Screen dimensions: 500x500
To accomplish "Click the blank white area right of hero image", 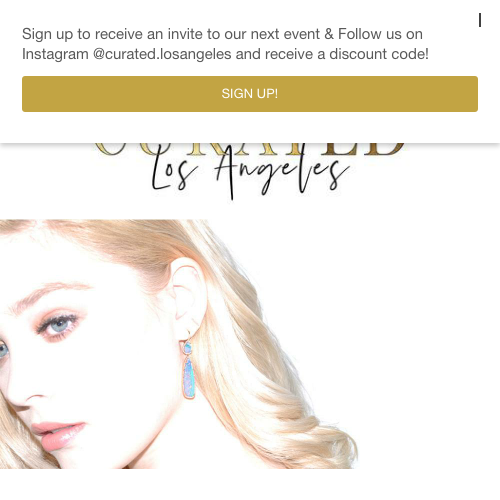I will (429, 343).
